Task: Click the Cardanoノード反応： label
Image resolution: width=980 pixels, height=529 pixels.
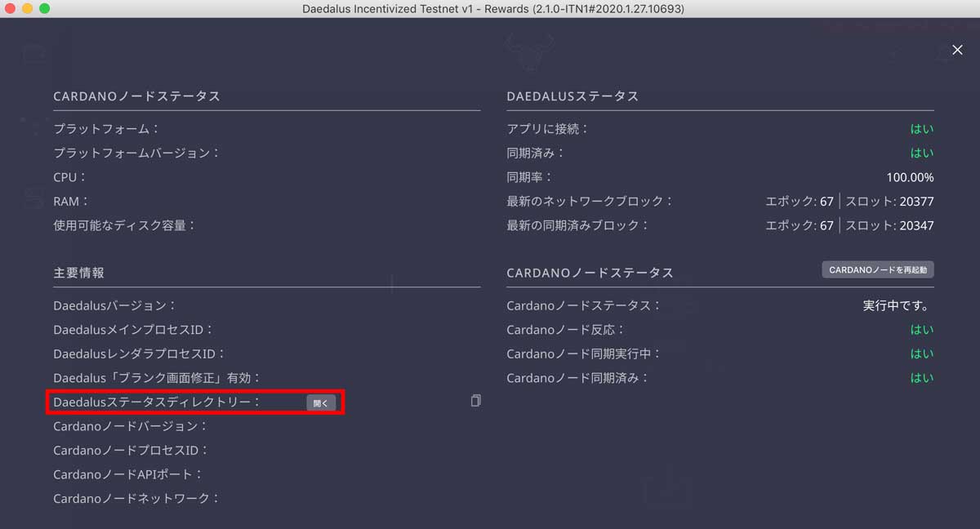Action: click(566, 330)
